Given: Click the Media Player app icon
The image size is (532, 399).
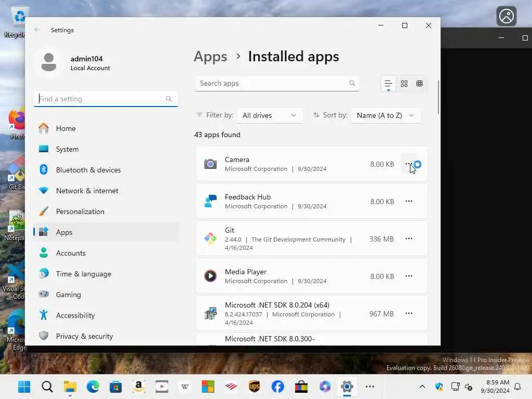Looking at the screenshot, I should (210, 276).
